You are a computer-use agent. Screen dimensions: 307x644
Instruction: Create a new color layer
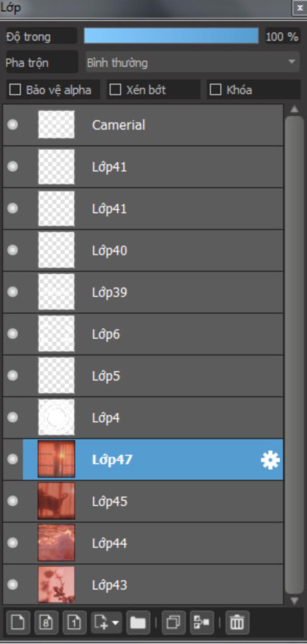pyautogui.click(x=18, y=622)
